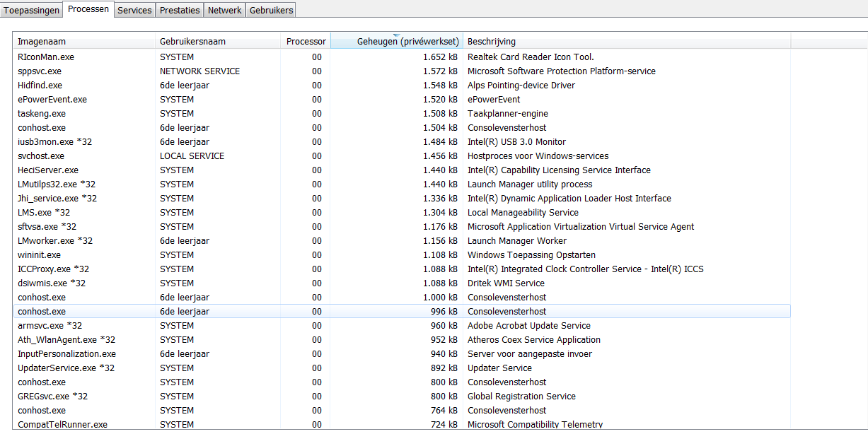The height and width of the screenshot is (434, 868).
Task: Click the InputPersonalization.exe row
Action: click(66, 354)
